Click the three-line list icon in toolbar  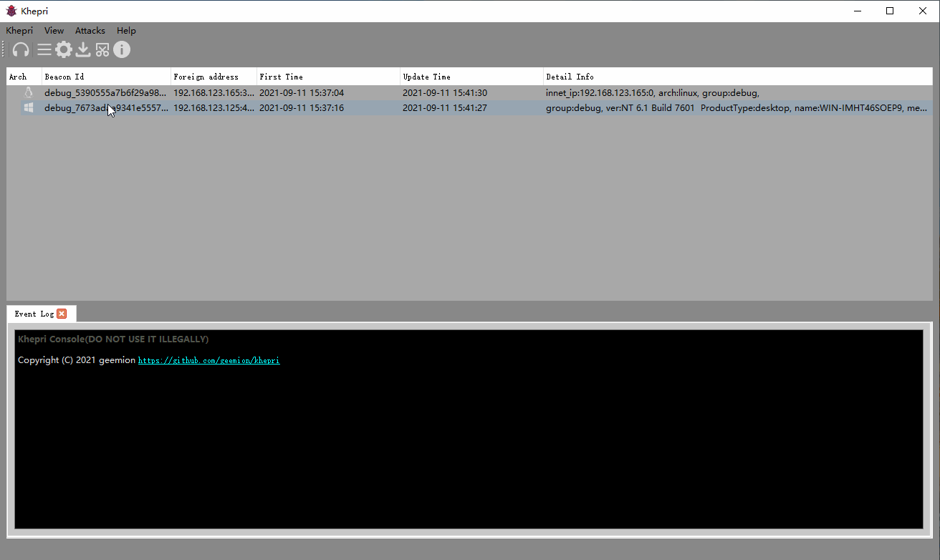coord(44,49)
